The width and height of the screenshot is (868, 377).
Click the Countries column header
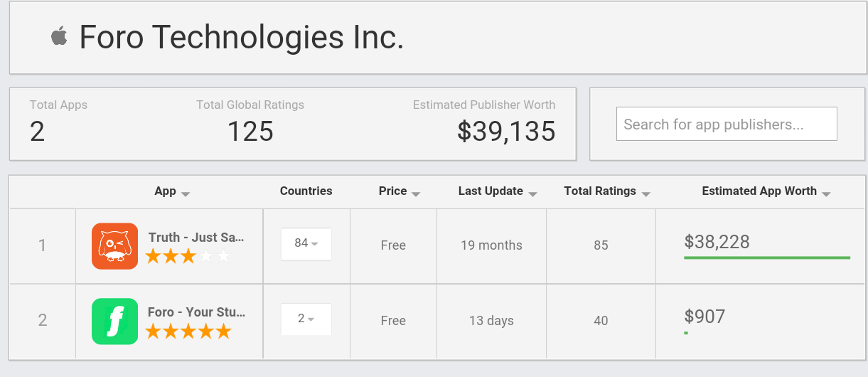[306, 191]
